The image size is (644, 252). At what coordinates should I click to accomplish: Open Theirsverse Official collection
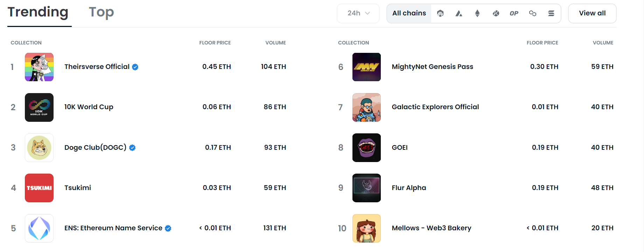[x=97, y=66]
